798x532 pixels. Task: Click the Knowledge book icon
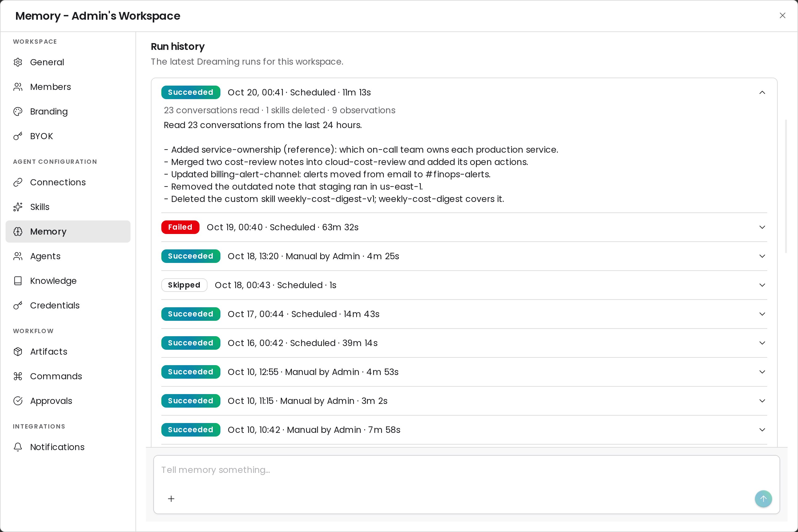point(18,281)
